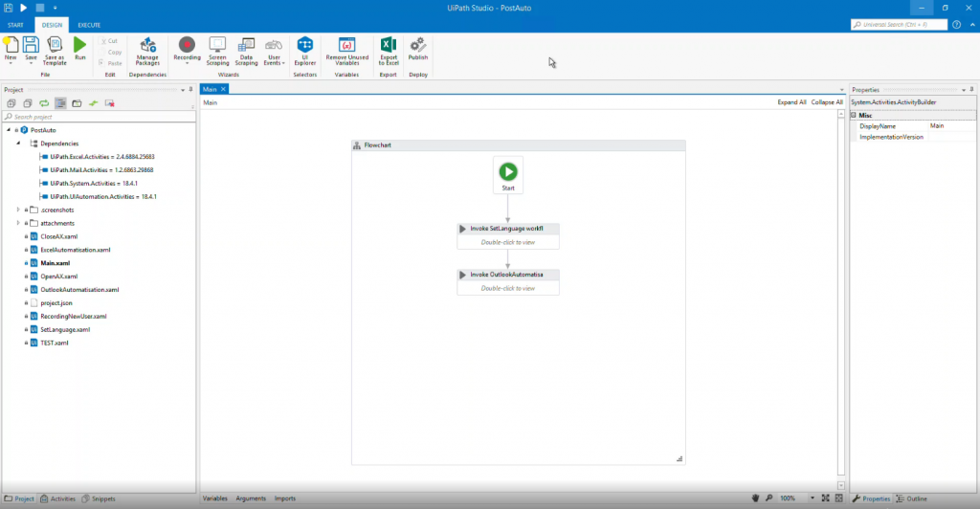Image resolution: width=980 pixels, height=509 pixels.
Task: Toggle the Overview minimap icon
Action: point(839,498)
